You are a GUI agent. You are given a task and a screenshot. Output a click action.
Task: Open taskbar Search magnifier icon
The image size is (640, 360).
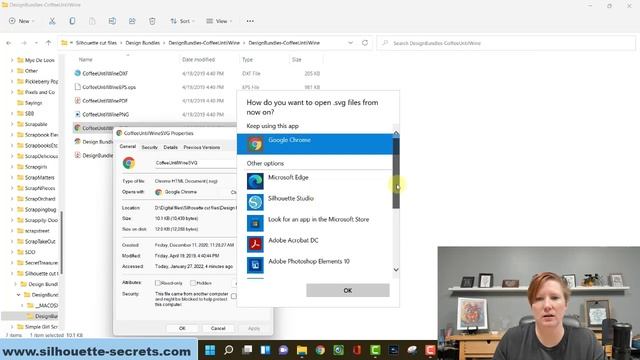pyautogui.click(x=229, y=350)
